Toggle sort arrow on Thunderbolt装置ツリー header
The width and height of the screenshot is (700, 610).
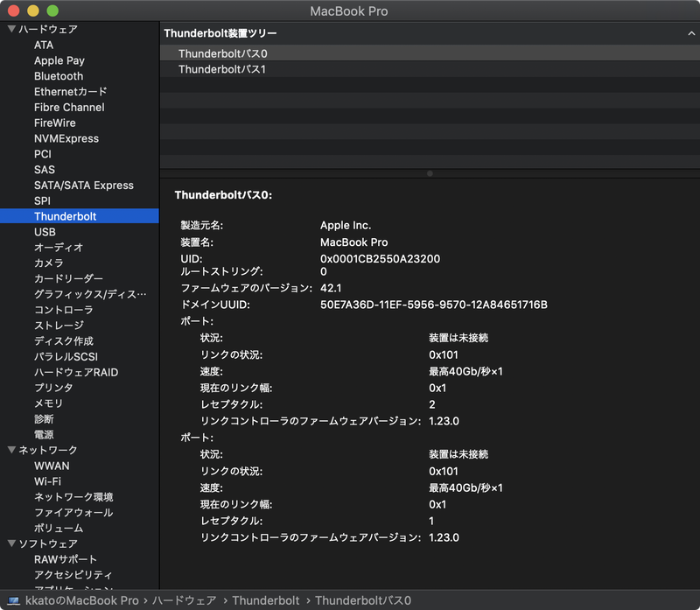[691, 33]
